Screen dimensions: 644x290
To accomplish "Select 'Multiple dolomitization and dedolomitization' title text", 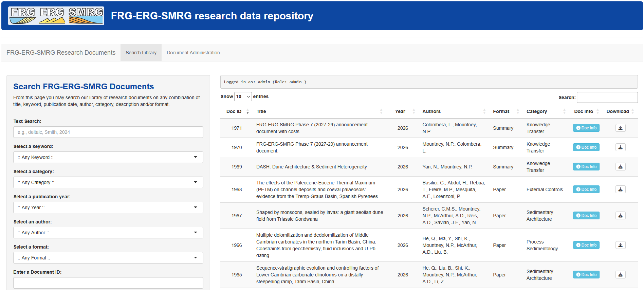I will point(316,245).
